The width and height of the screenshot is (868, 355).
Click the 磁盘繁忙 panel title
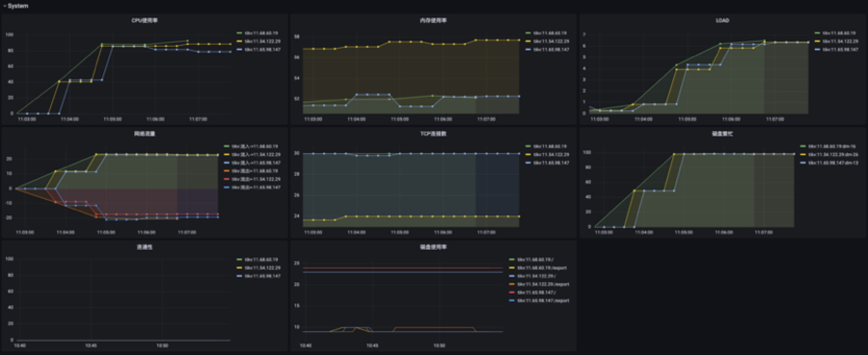pyautogui.click(x=722, y=134)
